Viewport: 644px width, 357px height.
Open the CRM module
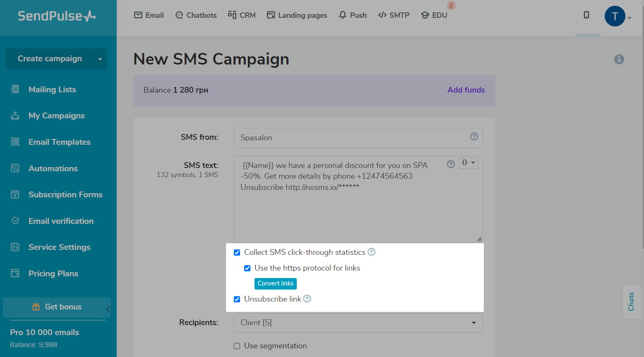click(x=231, y=15)
